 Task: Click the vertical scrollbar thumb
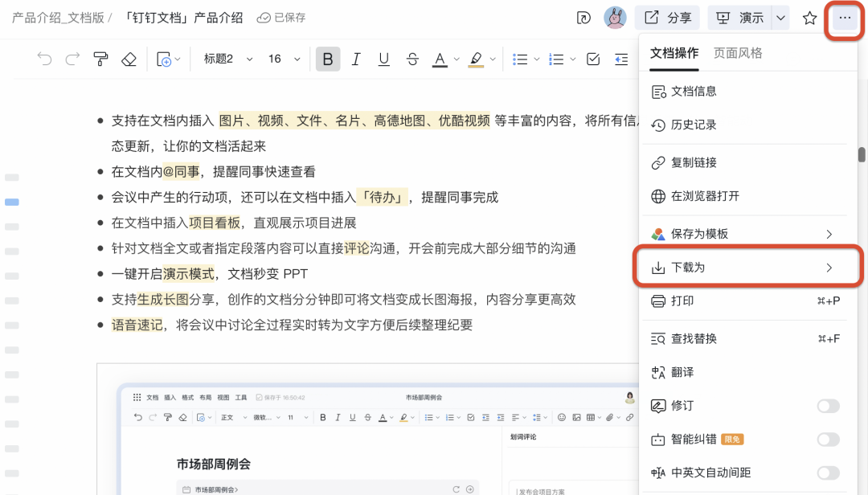[x=862, y=155]
